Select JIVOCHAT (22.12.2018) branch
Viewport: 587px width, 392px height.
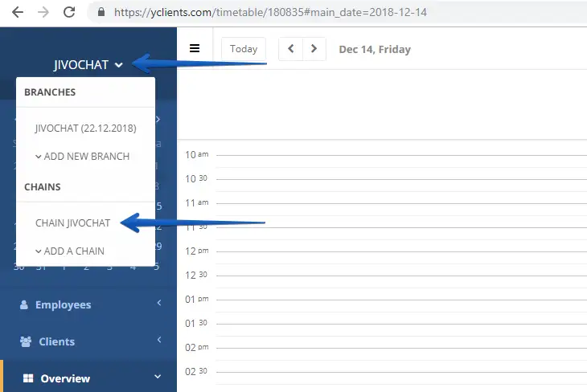pos(85,128)
